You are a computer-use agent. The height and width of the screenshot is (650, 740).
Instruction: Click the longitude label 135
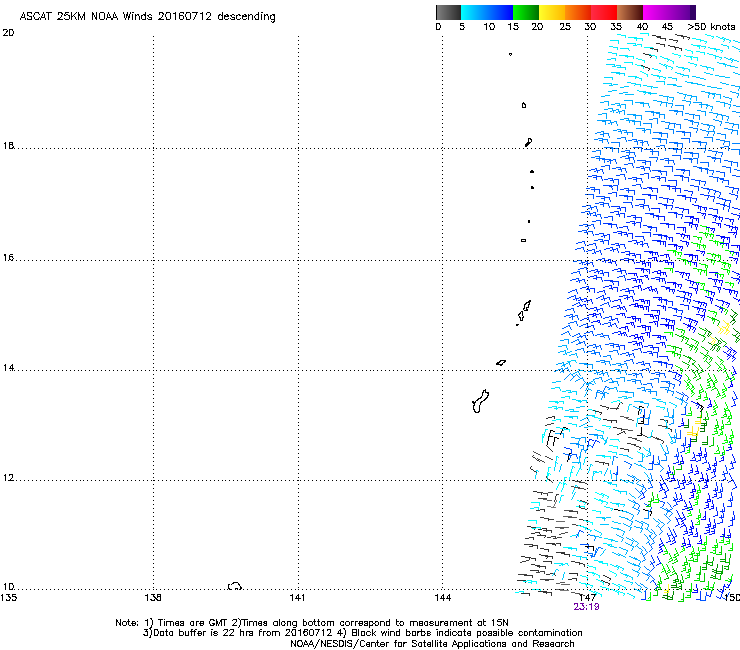(x=8, y=598)
